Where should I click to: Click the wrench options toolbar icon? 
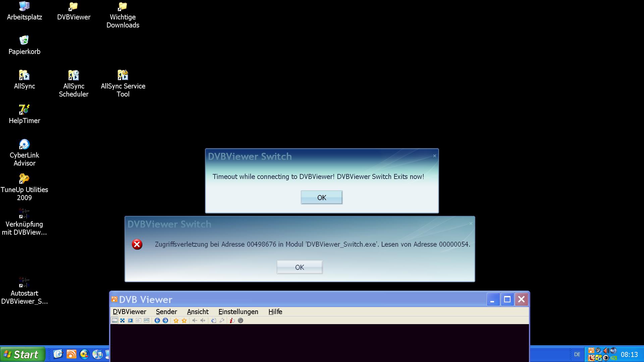[x=222, y=320]
